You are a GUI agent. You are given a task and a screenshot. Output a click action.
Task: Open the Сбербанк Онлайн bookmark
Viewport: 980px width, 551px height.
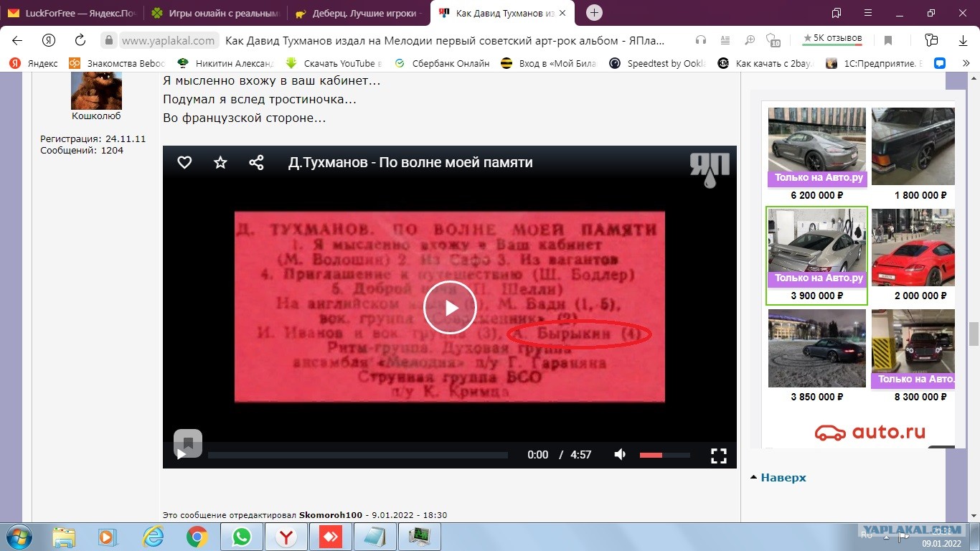pyautogui.click(x=442, y=63)
